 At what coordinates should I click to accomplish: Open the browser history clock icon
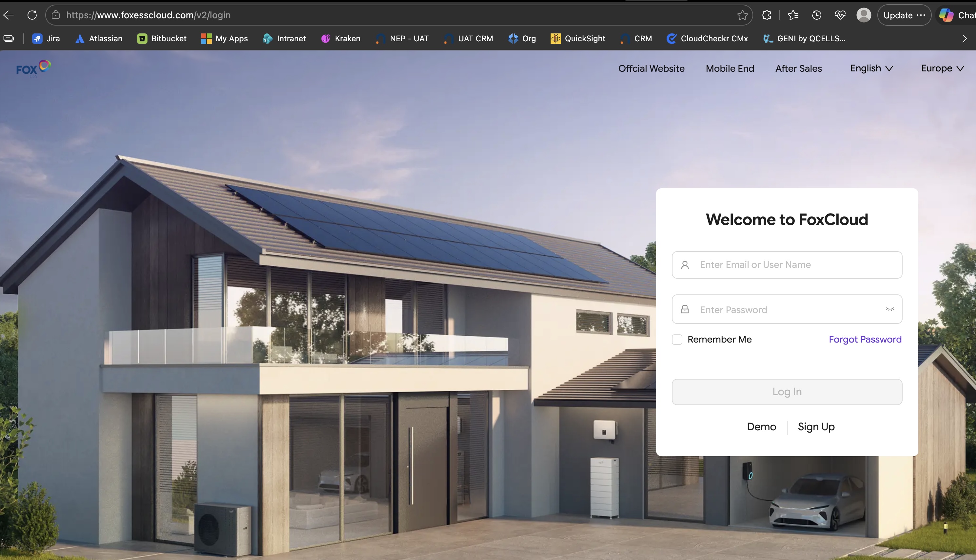click(816, 15)
